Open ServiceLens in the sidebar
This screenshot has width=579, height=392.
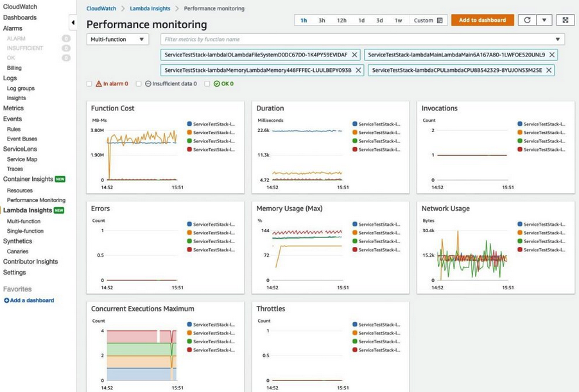(20, 149)
